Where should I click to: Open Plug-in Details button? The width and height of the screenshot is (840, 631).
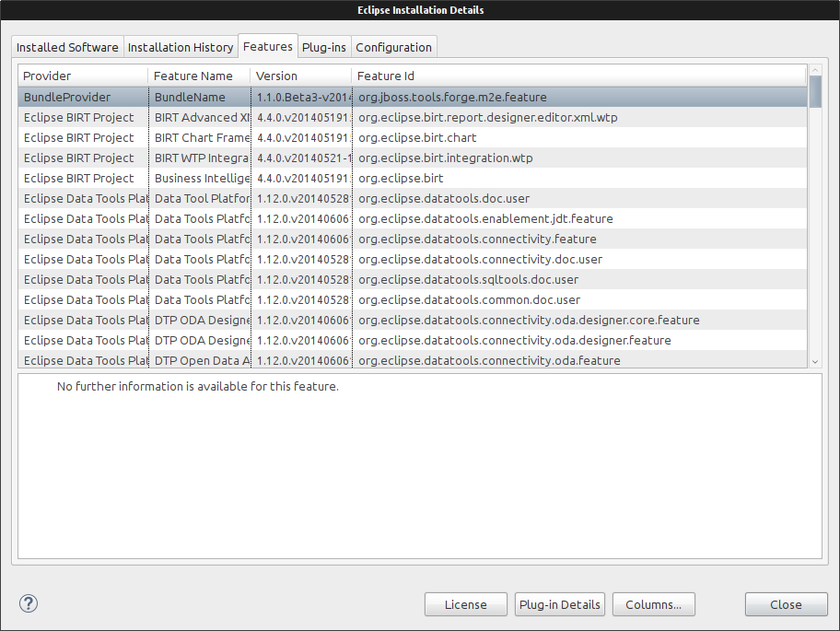coord(560,604)
